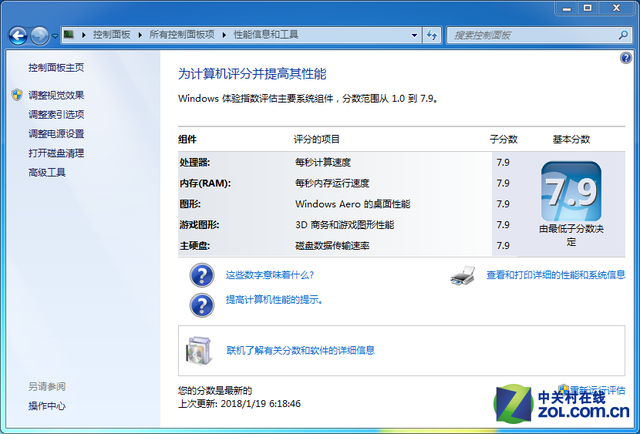Click the 游戏图形 row label
This screenshot has width=640, height=434.
coord(199,225)
